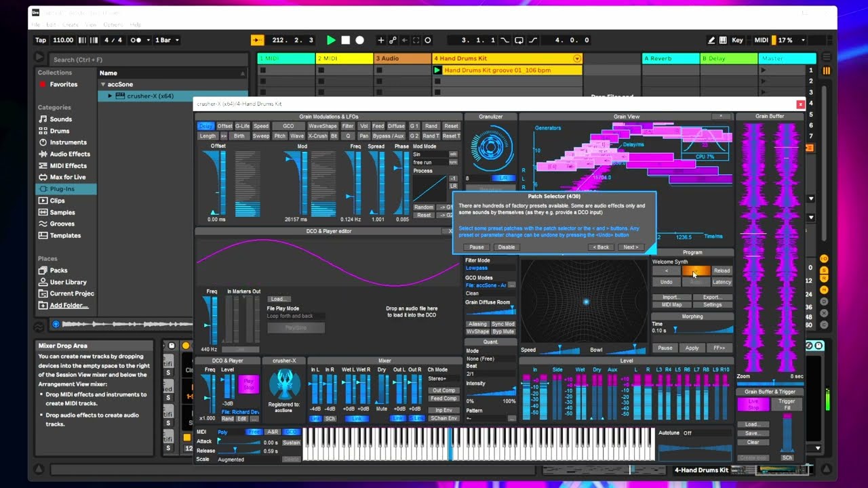Open the View menu
The width and height of the screenshot is (868, 488).
pos(91,25)
